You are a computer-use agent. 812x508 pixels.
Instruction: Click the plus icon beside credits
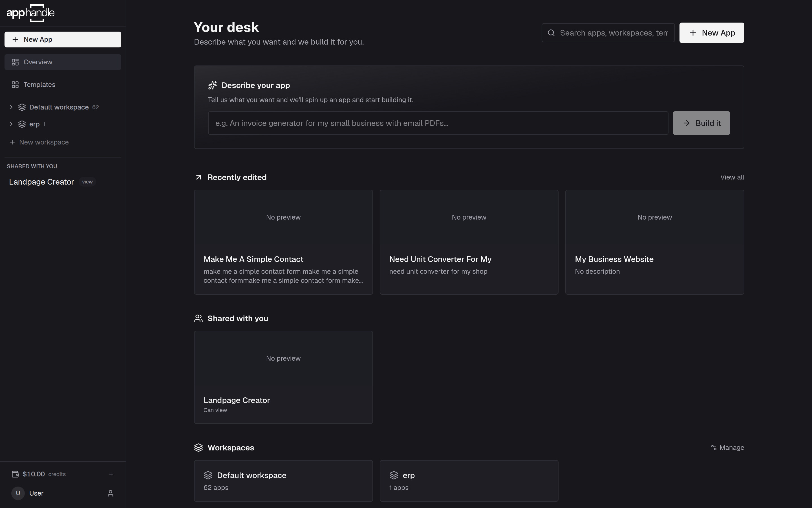point(111,474)
